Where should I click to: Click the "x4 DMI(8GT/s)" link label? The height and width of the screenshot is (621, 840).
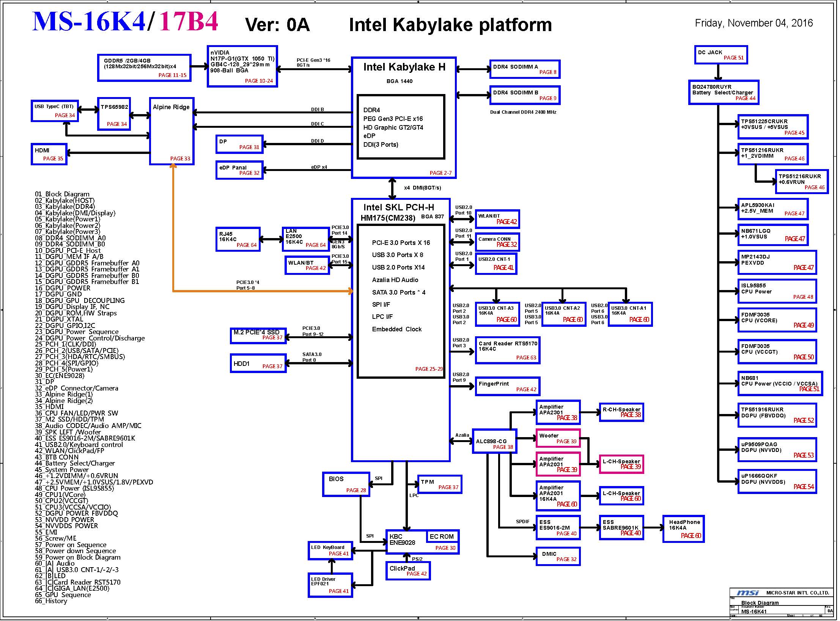[x=422, y=188]
